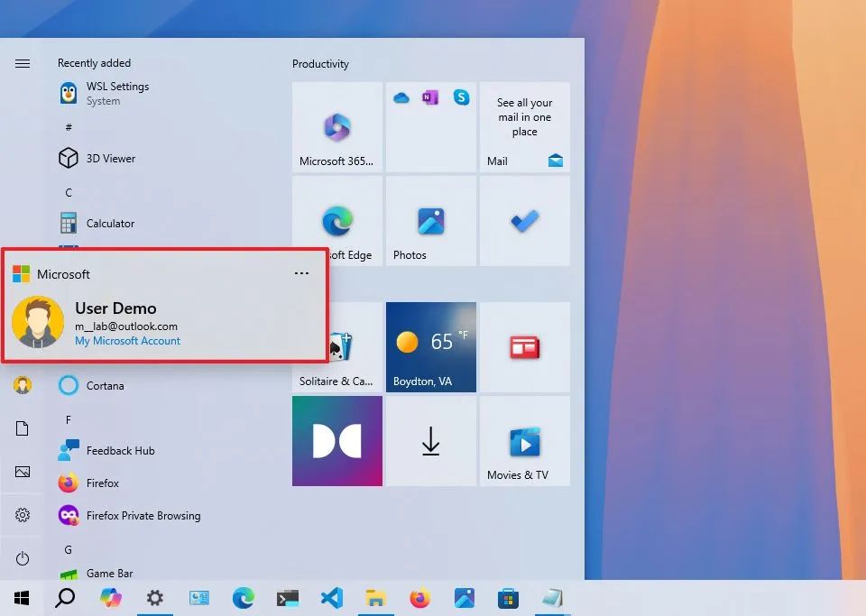This screenshot has width=866, height=616.
Task: Open Settings gear on the taskbar
Action: (155, 598)
